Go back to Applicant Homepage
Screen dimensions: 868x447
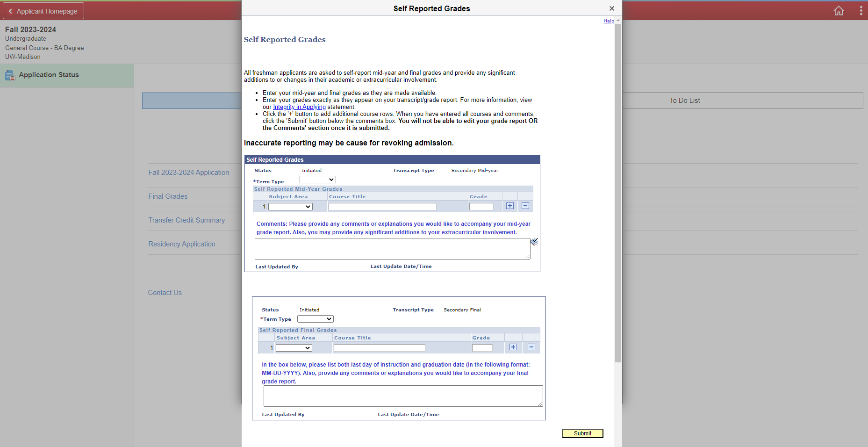click(43, 11)
